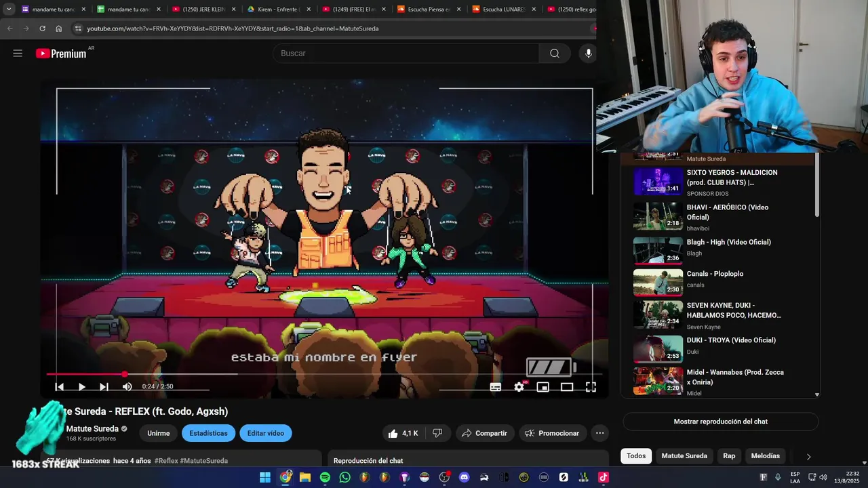This screenshot has width=868, height=488.
Task: Click the search magnifier button
Action: [x=555, y=54]
